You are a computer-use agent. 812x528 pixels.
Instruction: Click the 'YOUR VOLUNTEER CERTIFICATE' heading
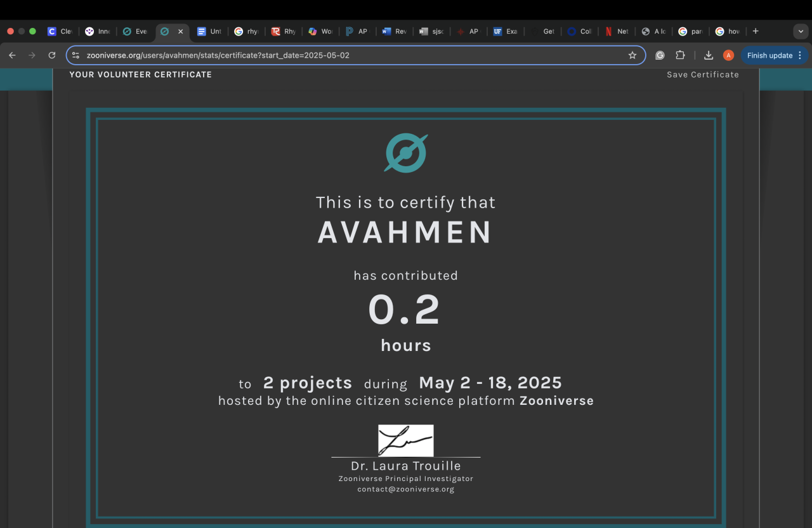click(x=141, y=75)
